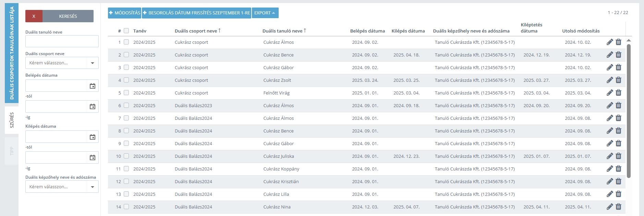Focus the Duális tanuló neve input

62,41
